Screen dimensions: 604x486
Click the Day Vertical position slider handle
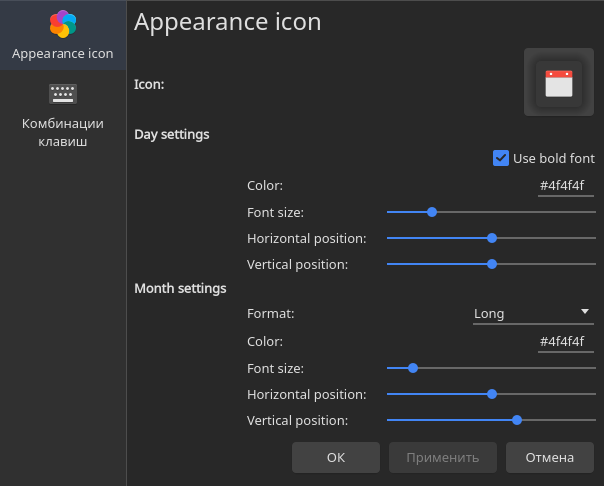(x=492, y=264)
